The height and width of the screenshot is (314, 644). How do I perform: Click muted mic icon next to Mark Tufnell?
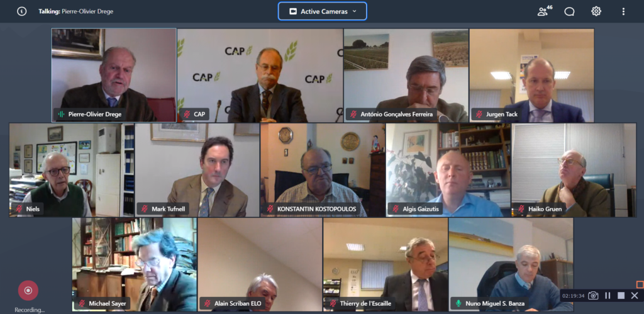pyautogui.click(x=144, y=209)
